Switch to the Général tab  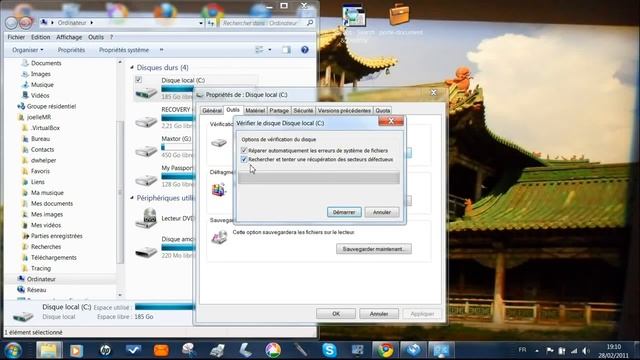point(212,111)
